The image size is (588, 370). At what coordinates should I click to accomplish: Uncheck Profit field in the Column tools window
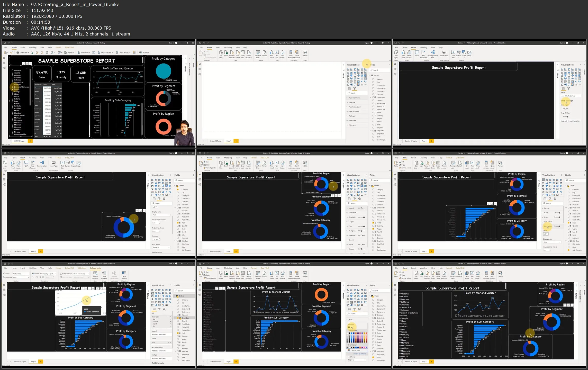[x=178, y=333]
